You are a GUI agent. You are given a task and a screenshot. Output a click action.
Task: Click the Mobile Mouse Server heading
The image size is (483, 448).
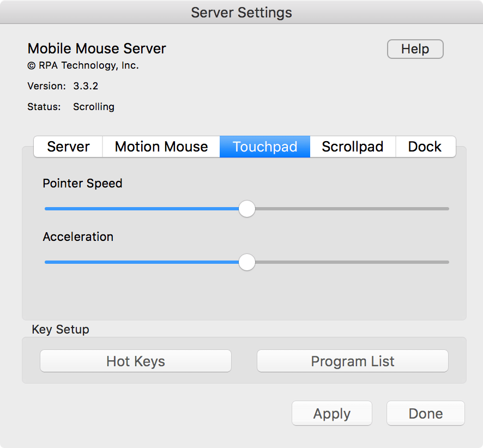tap(96, 49)
